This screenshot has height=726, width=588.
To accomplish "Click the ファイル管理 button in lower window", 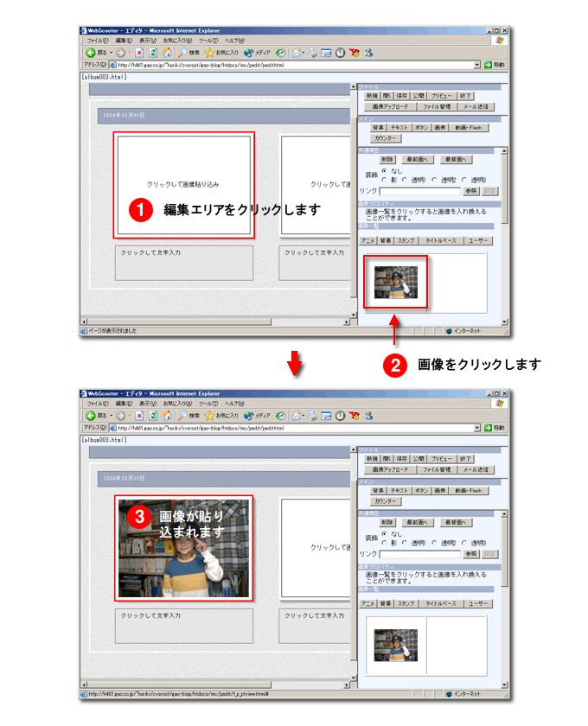I will pos(437,469).
